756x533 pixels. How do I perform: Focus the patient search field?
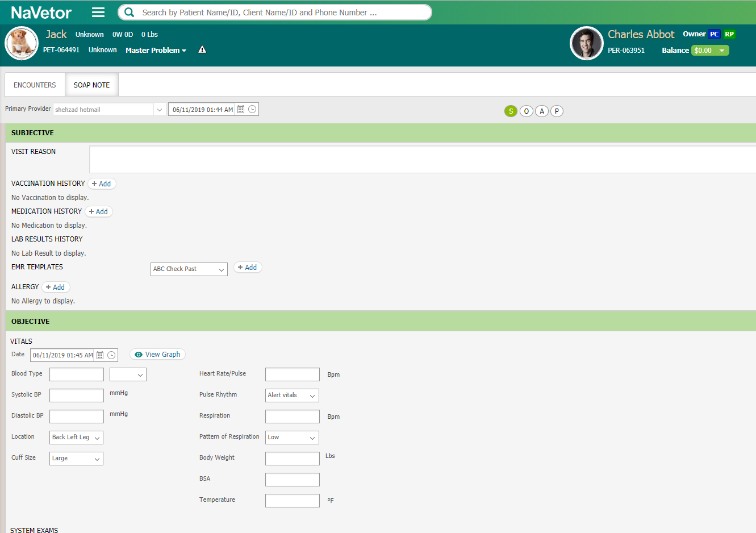[x=275, y=13]
